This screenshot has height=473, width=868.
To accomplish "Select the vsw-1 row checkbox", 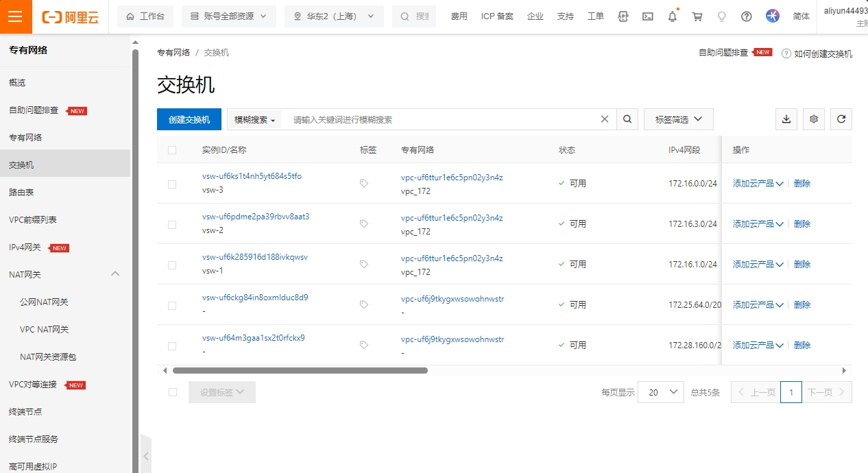I will point(172,265).
